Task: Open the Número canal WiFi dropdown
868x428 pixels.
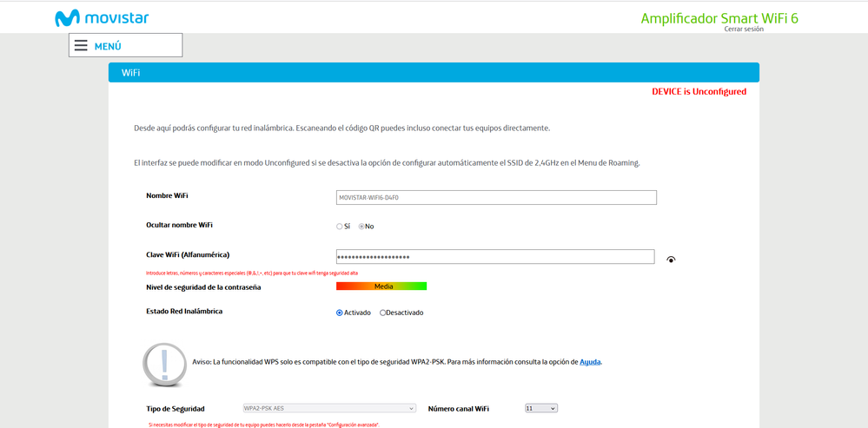Action: [540, 408]
